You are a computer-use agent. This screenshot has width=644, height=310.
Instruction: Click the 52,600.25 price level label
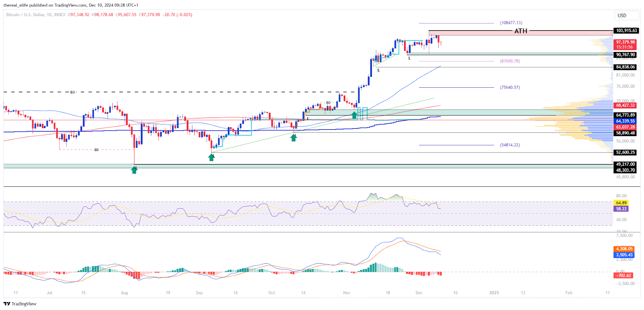(625, 153)
